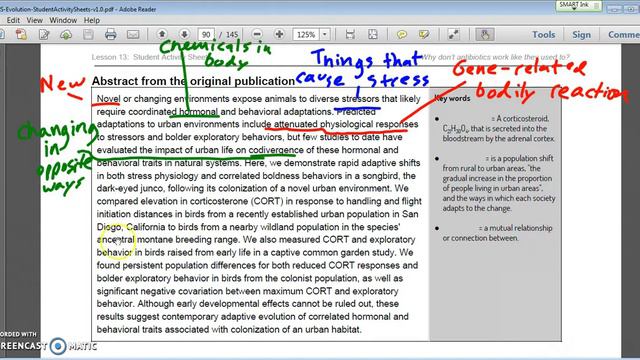Open the zoom level dropdown arrow
The image size is (640, 360).
coord(325,35)
